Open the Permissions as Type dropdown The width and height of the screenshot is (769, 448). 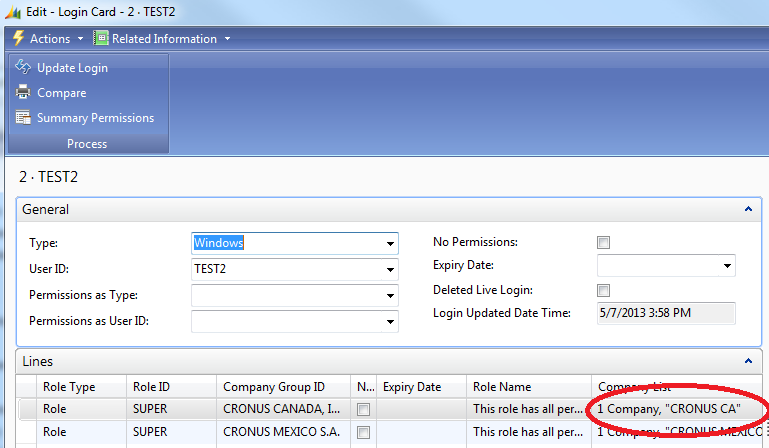(x=389, y=296)
